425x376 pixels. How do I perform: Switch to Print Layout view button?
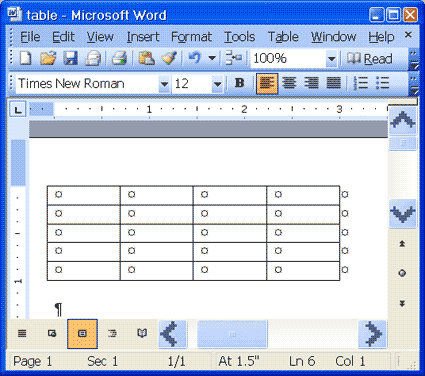click(82, 334)
